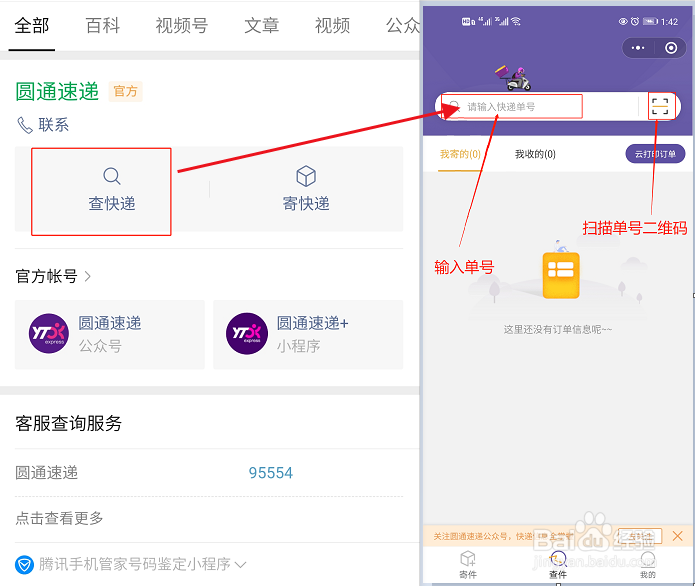Tap the 联系 contact link
Image resolution: width=695 pixels, height=586 pixels.
tap(54, 125)
